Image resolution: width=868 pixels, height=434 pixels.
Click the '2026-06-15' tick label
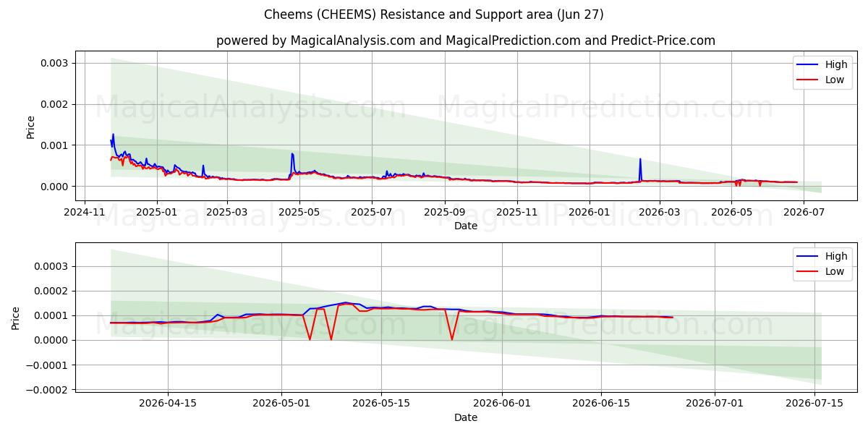601,404
